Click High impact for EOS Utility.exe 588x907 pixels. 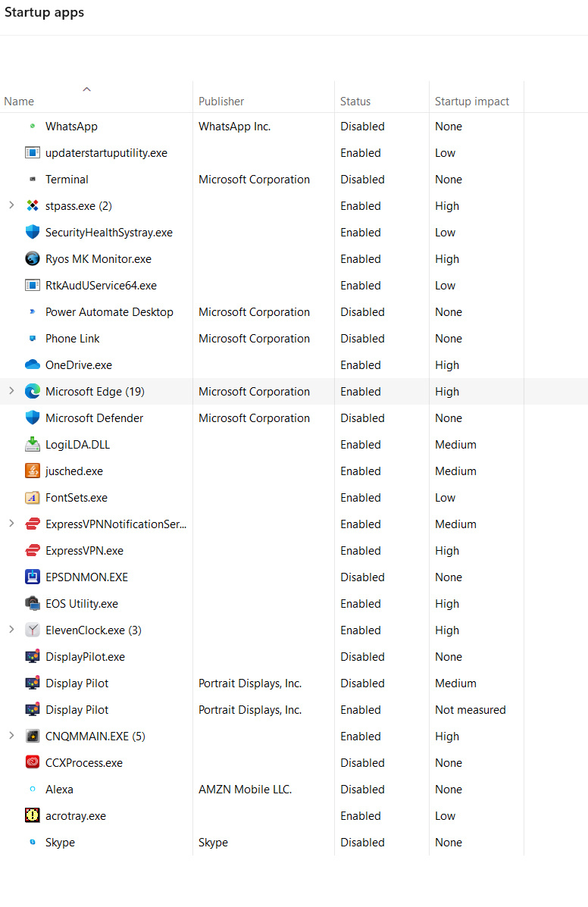tap(447, 603)
